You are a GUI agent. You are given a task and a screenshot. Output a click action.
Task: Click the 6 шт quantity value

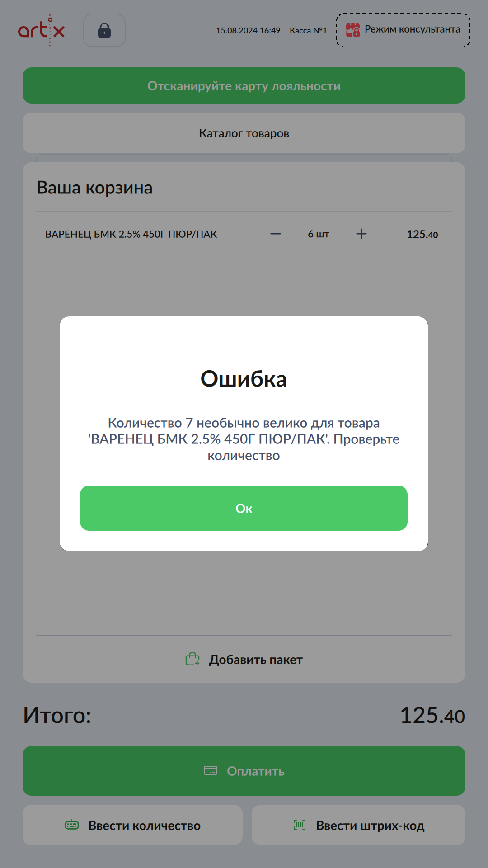click(x=319, y=234)
